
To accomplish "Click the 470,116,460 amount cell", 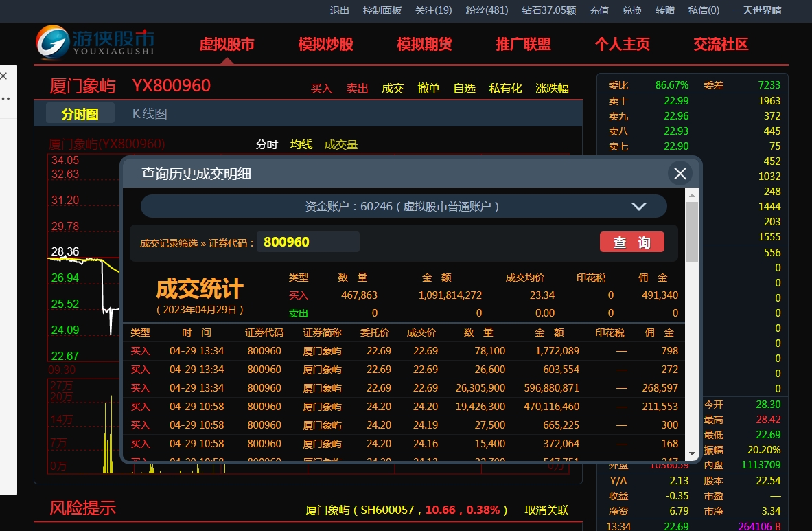I will [x=552, y=407].
